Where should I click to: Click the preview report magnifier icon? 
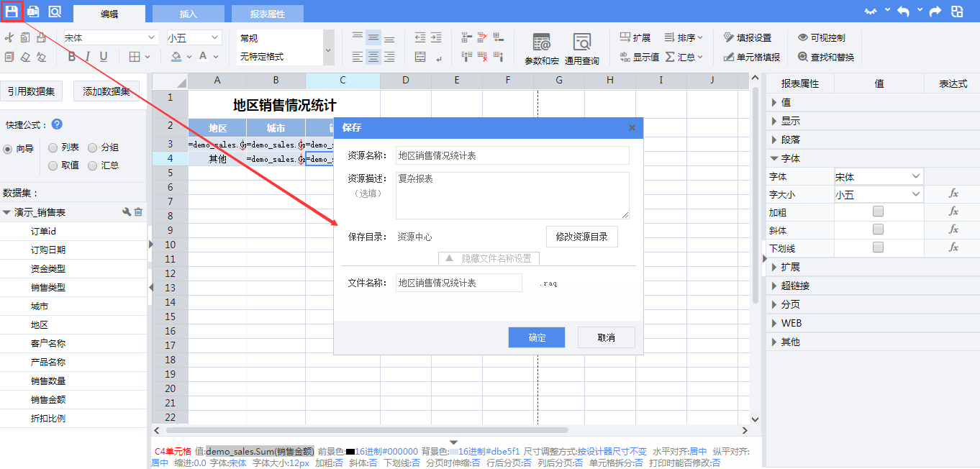[x=55, y=12]
